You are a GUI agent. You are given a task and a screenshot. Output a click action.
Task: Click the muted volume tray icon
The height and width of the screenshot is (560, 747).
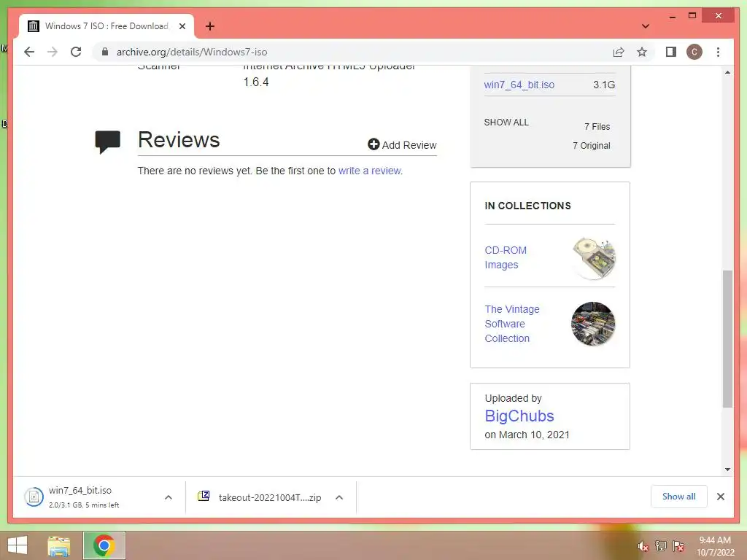tap(643, 546)
